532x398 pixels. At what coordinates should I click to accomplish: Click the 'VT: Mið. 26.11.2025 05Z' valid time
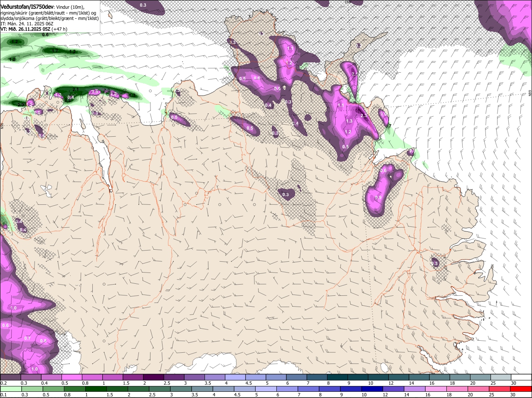tap(25, 29)
